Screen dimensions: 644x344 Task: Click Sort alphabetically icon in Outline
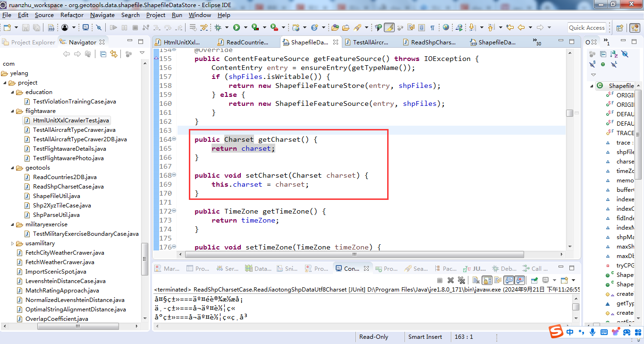(614, 54)
